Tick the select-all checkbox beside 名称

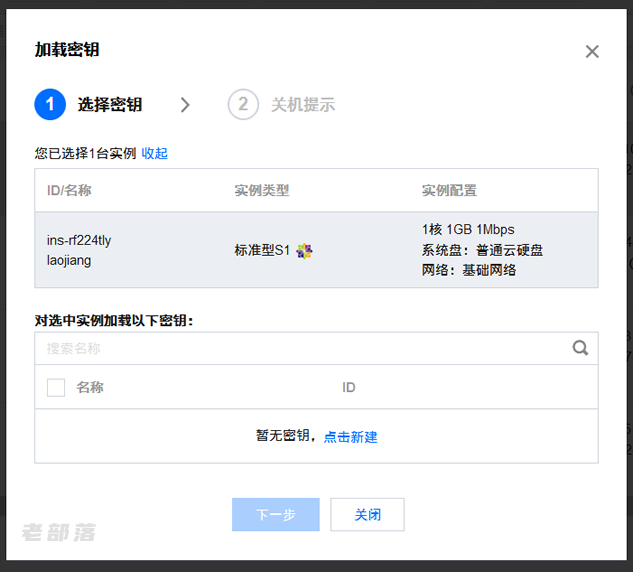[x=56, y=388]
